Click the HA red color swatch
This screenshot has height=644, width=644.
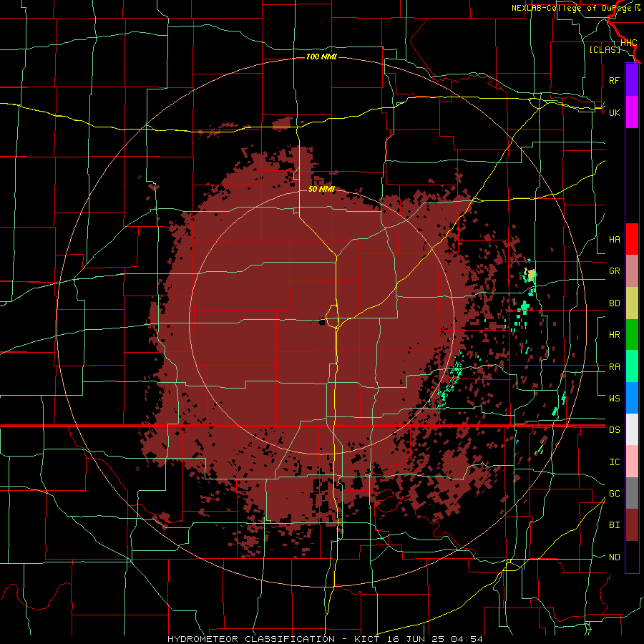coord(632,239)
